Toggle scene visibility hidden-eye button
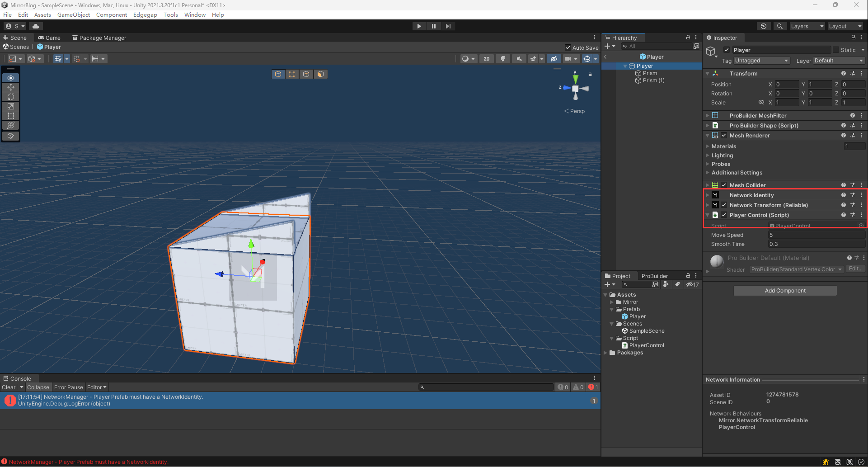The height and width of the screenshot is (467, 868). click(x=554, y=59)
